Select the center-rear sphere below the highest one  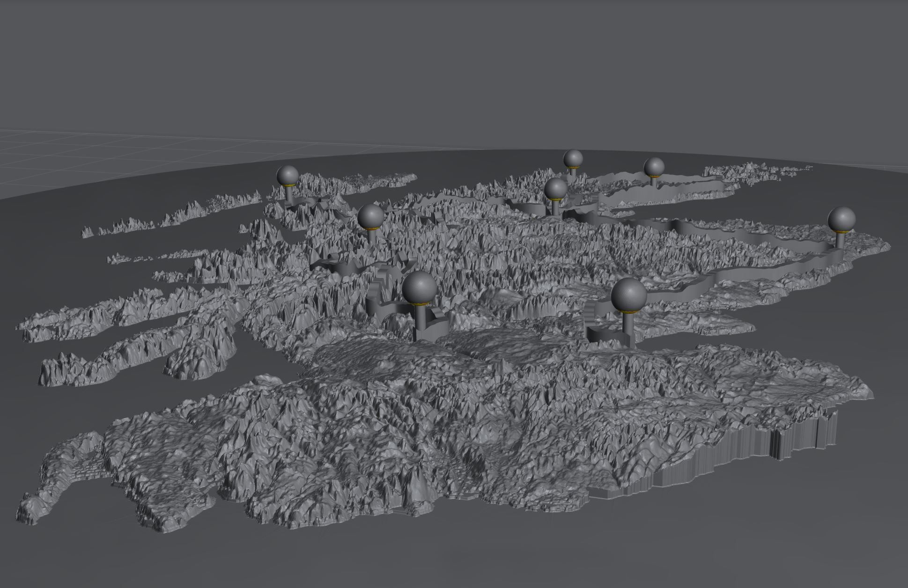click(x=556, y=189)
